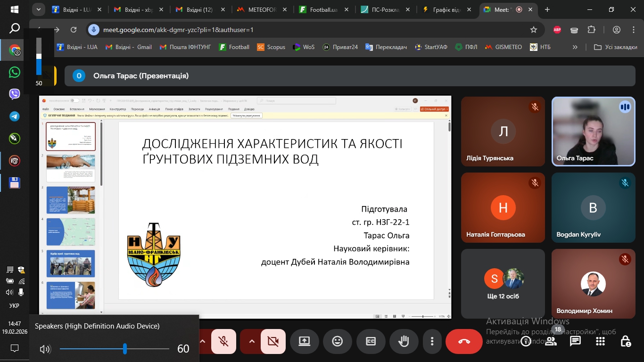The image size is (644, 362).
Task: Turn on captions with the CC icon
Action: [x=371, y=340]
